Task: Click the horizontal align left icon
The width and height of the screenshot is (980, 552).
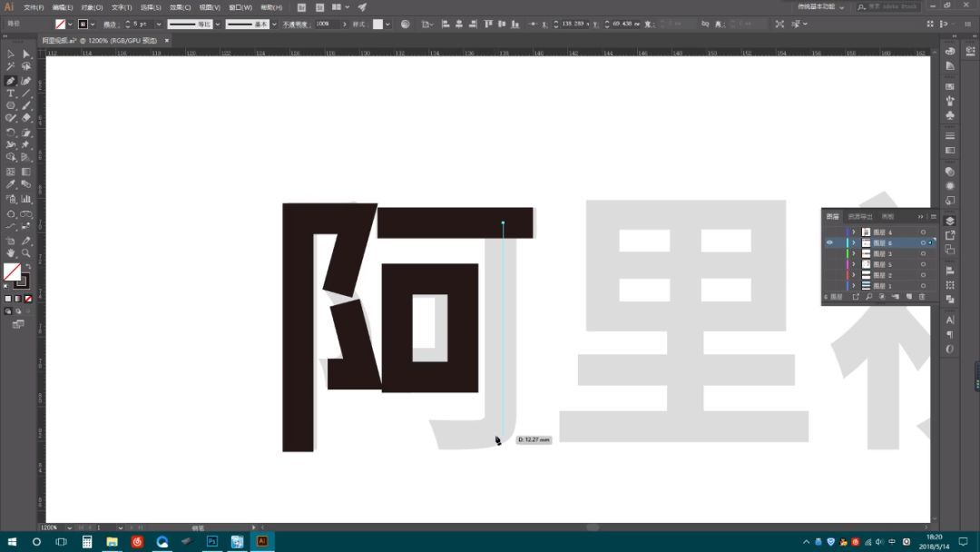Action: [446, 24]
